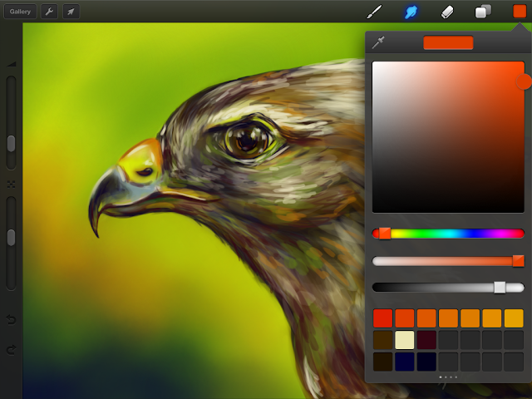Select the blue Smudge tool
The width and height of the screenshot is (532, 399).
click(411, 12)
